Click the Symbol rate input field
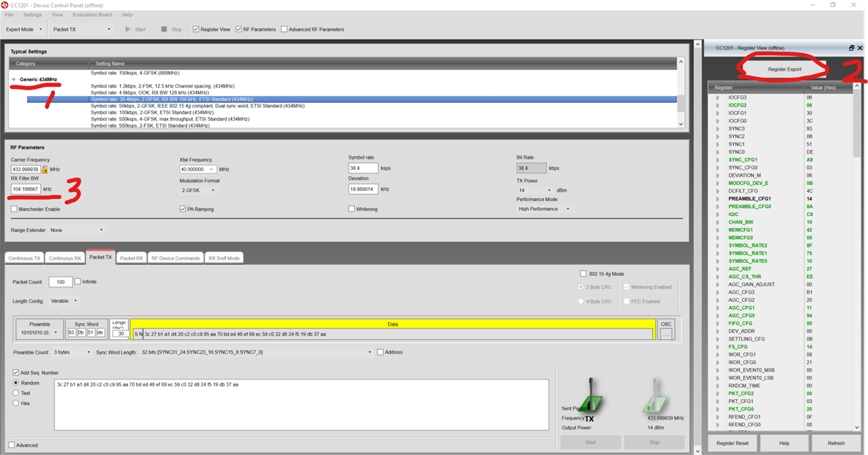 coord(363,169)
